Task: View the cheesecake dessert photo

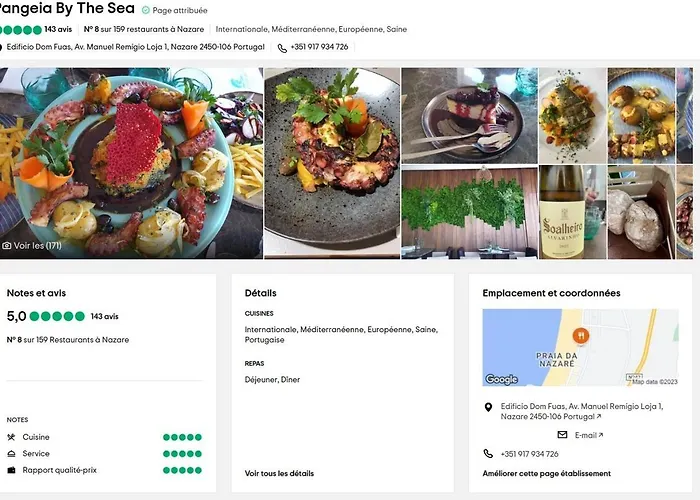Action: (x=469, y=115)
